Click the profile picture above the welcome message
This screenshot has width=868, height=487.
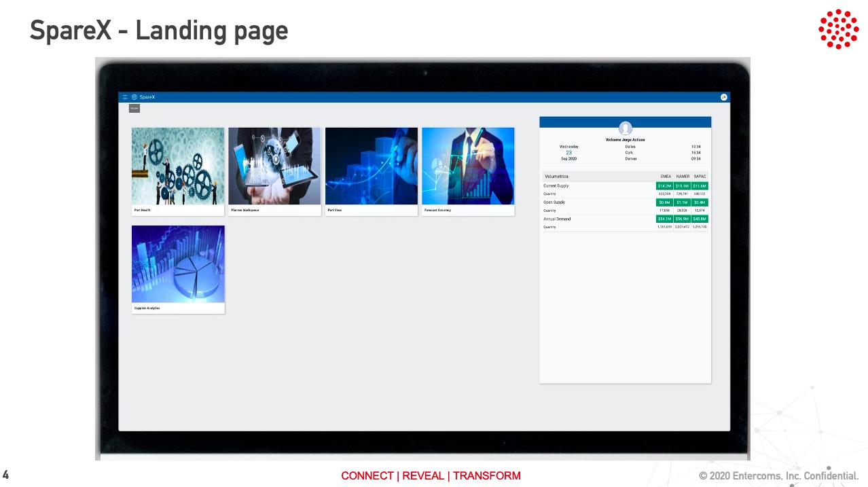625,128
